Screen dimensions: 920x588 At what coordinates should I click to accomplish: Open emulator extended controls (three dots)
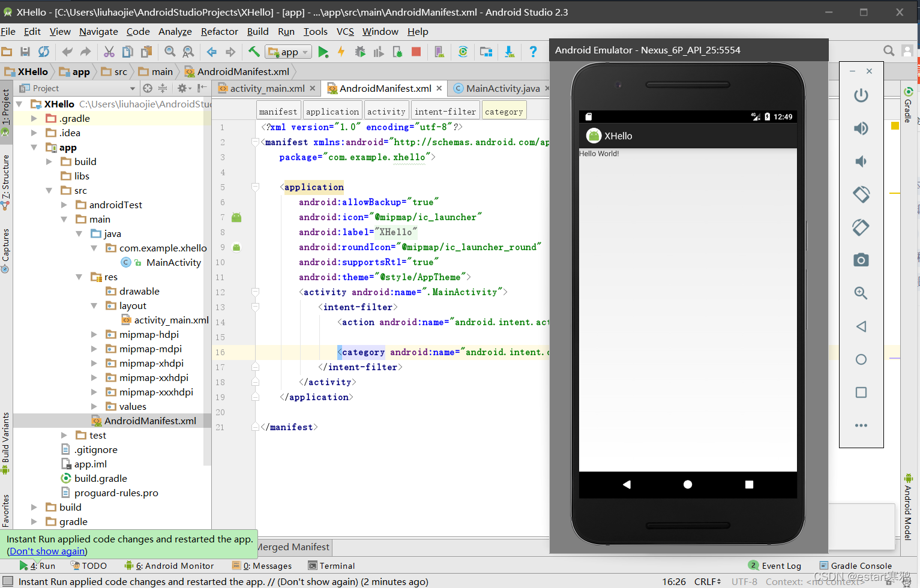coord(861,425)
